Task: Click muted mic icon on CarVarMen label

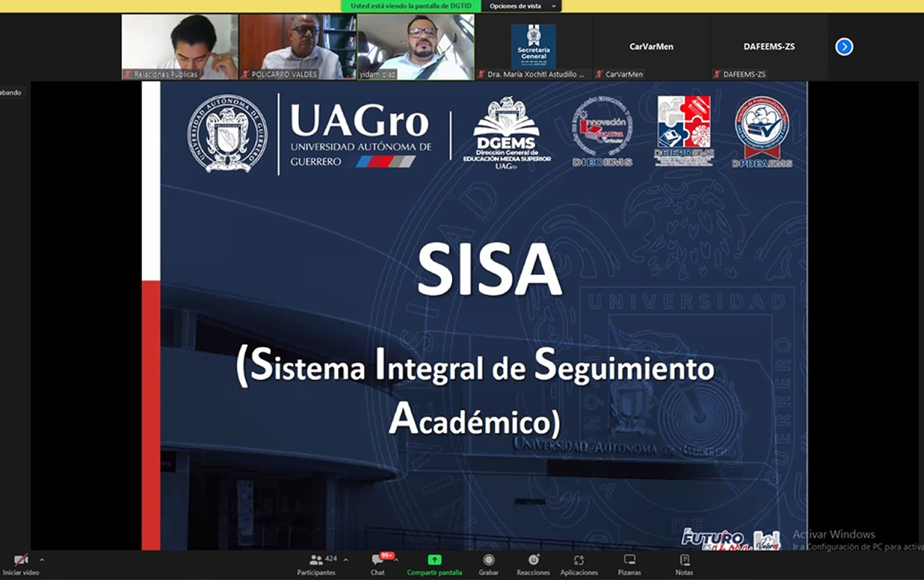Action: (x=599, y=74)
